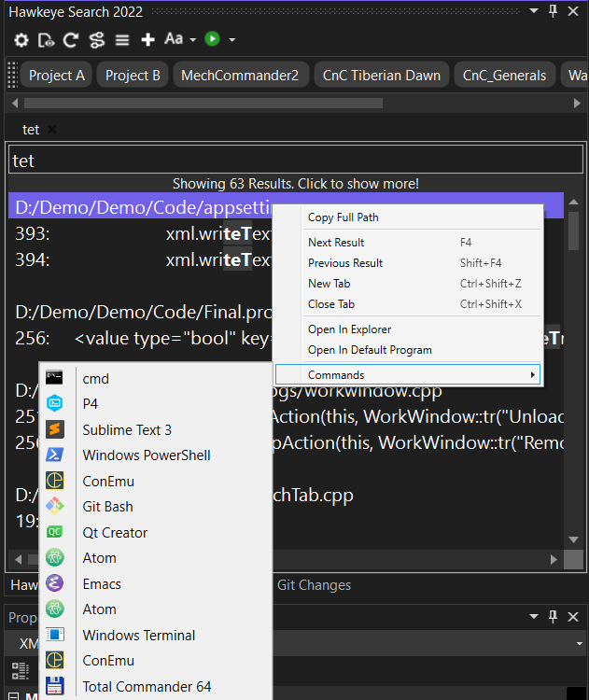Switch to CnC Tiberian Dawn tab

pos(382,75)
